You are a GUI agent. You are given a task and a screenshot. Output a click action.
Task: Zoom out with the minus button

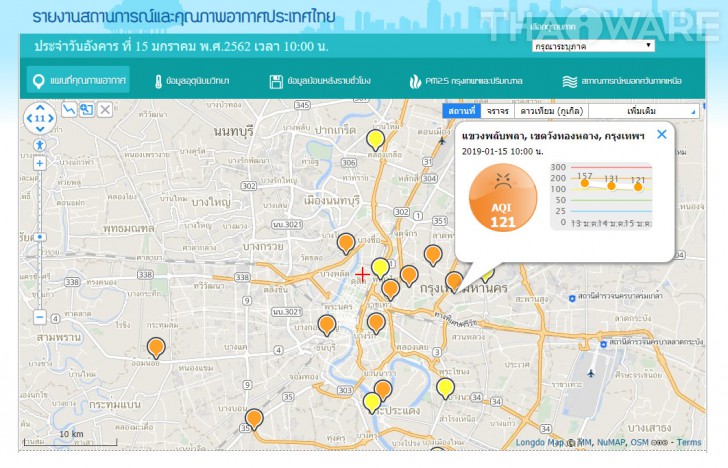pos(40,317)
